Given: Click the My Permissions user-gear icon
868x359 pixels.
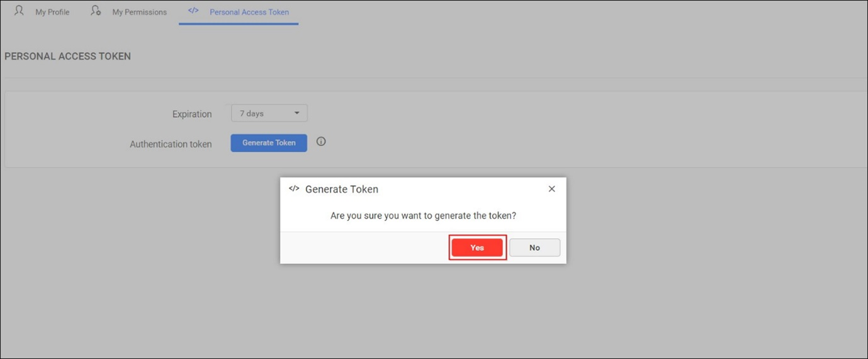Looking at the screenshot, I should [x=96, y=11].
